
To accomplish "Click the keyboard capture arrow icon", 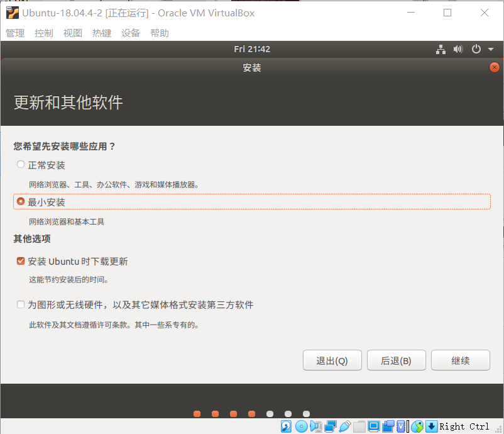I will tap(431, 426).
